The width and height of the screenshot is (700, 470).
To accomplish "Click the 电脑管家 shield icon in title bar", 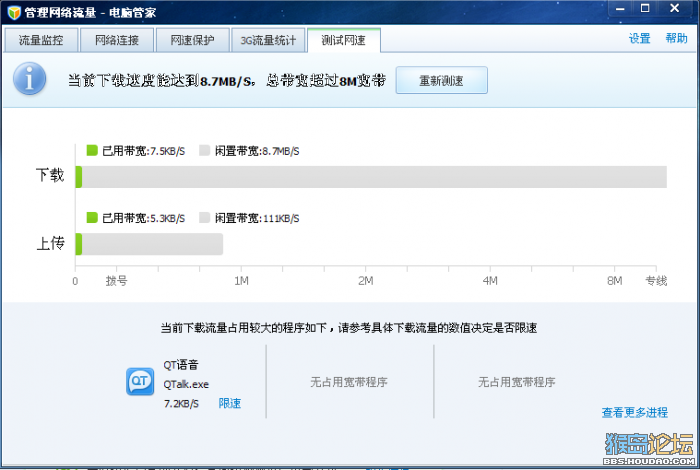I will click(x=14, y=12).
